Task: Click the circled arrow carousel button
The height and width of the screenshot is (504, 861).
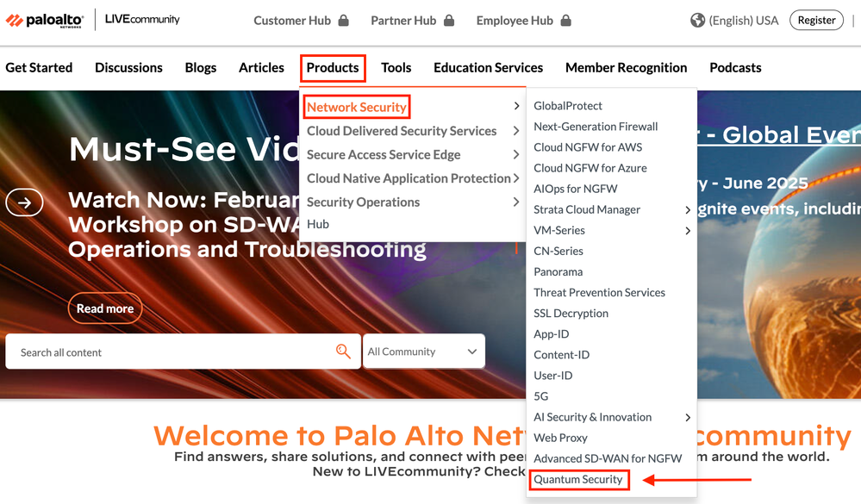Action: tap(25, 202)
